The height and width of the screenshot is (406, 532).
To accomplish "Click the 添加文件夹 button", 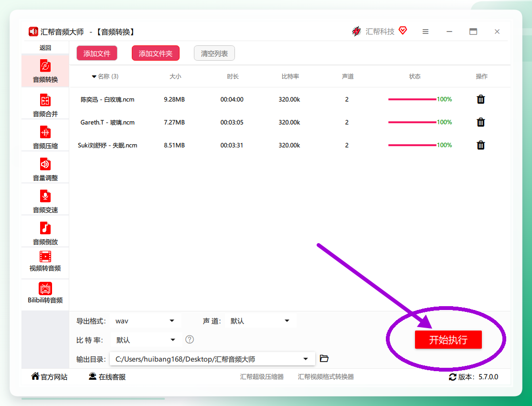I will [x=155, y=53].
